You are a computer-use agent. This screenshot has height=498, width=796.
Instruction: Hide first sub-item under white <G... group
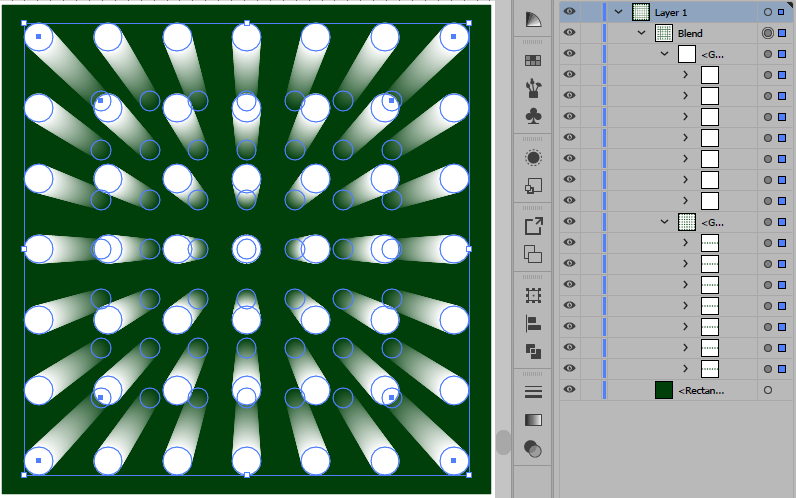(570, 74)
